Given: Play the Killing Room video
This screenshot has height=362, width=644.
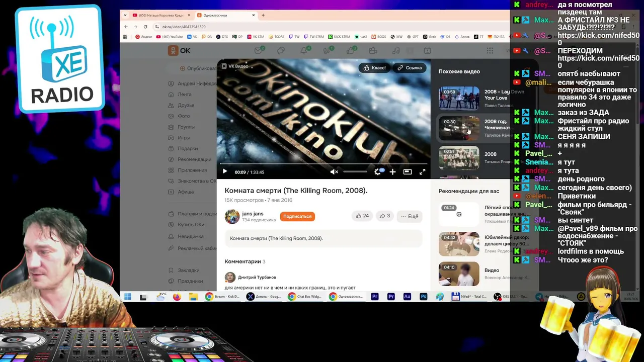Looking at the screenshot, I should coord(225,171).
